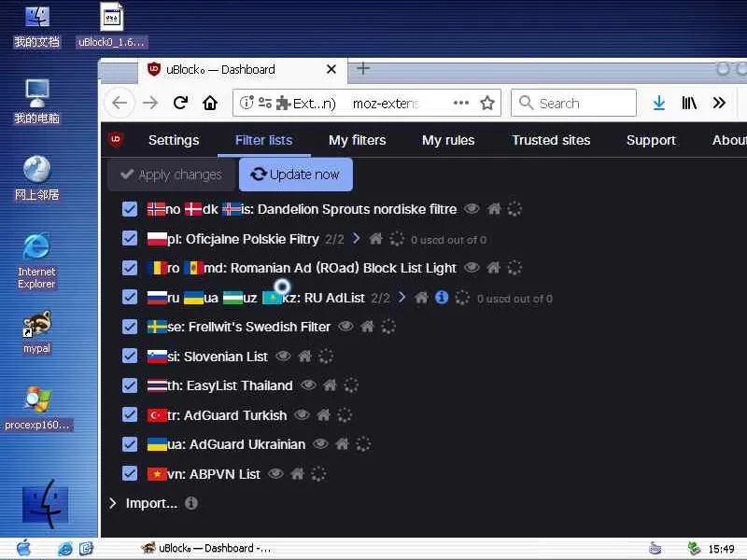The image size is (747, 560).
Task: Uncheck Oficjalne Polskie Filtry list
Action: point(130,238)
